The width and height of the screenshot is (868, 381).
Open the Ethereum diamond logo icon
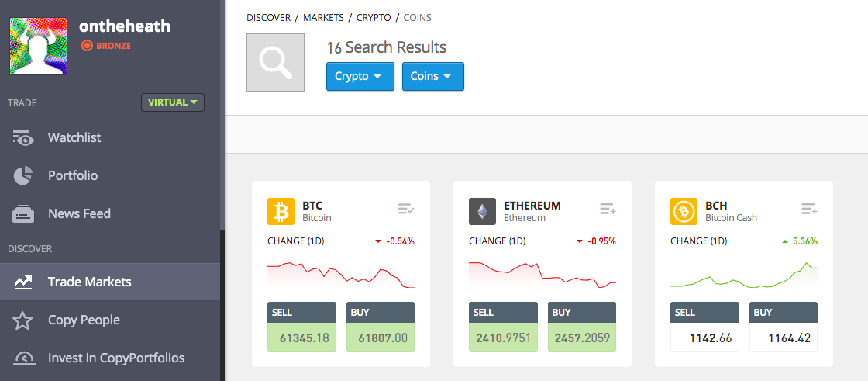[x=482, y=211]
